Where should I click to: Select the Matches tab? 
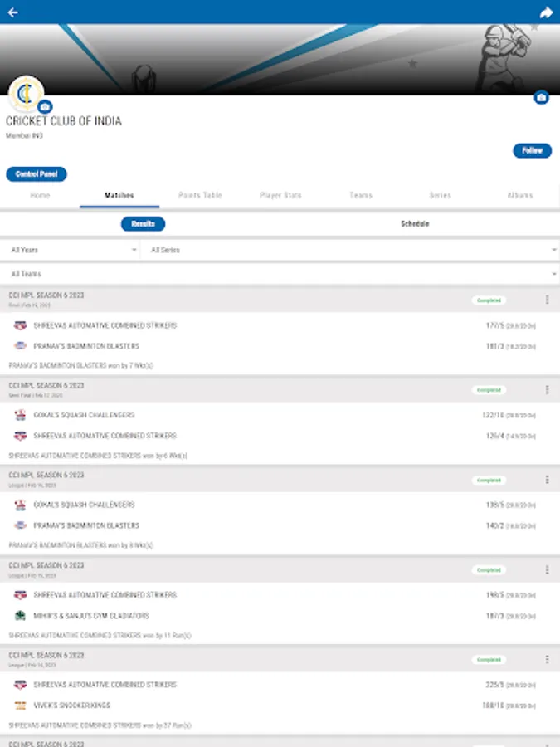(x=119, y=195)
